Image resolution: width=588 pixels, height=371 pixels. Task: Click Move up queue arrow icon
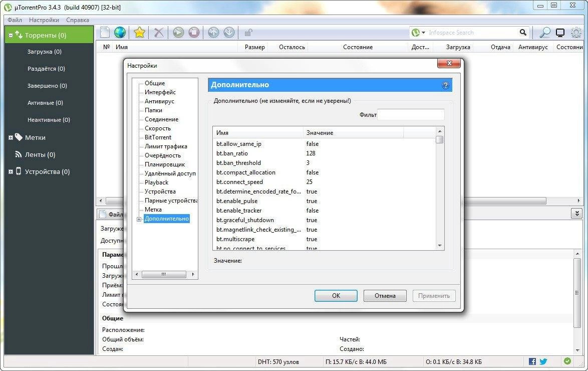[213, 33]
